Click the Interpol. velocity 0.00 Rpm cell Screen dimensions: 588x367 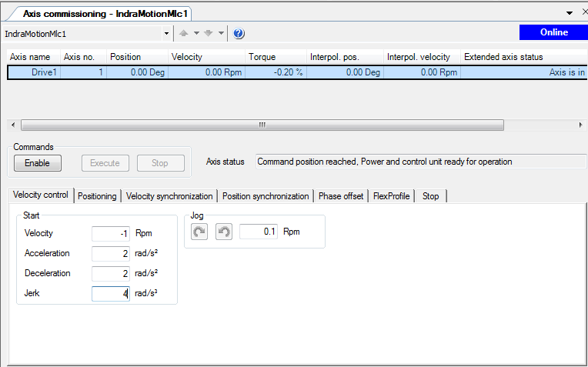(422, 72)
